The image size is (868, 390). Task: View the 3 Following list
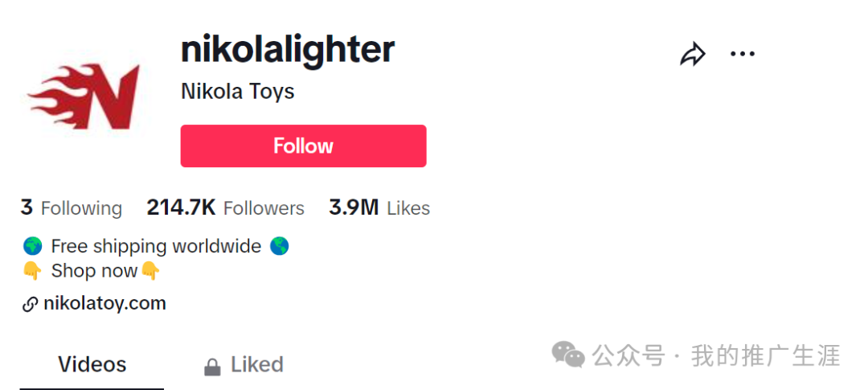click(x=71, y=207)
